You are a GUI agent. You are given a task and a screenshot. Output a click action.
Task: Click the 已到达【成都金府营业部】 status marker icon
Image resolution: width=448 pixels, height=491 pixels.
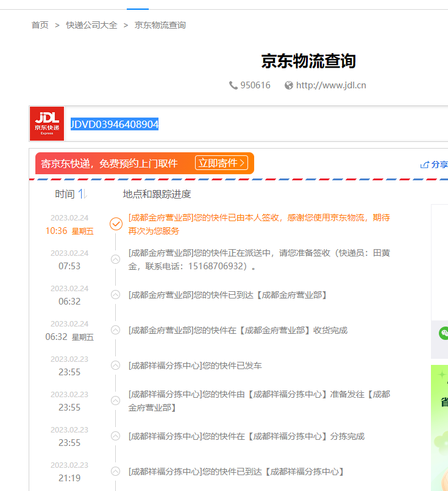point(116,295)
